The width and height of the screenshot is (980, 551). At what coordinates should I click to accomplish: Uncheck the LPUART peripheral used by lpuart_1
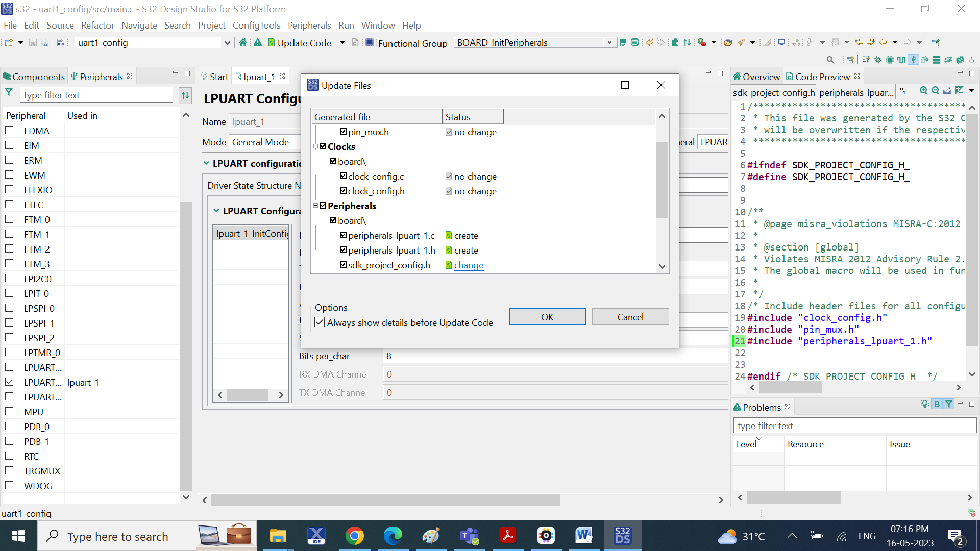(x=9, y=382)
